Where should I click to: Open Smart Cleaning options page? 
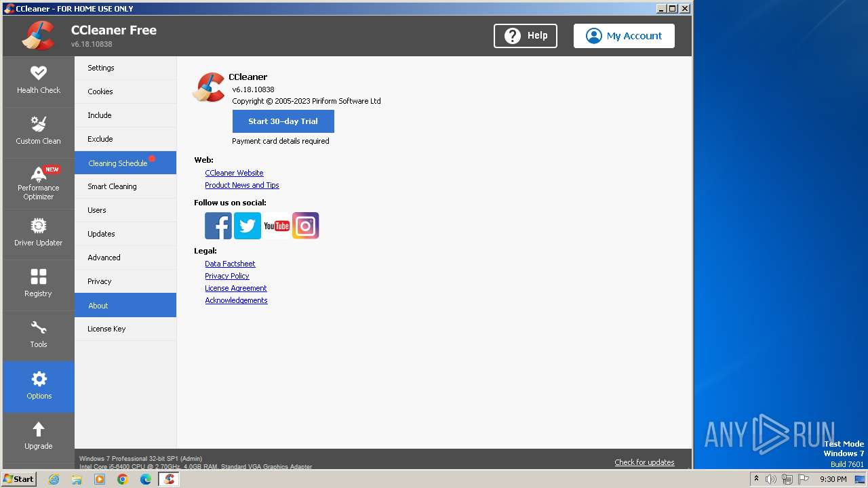coord(125,186)
